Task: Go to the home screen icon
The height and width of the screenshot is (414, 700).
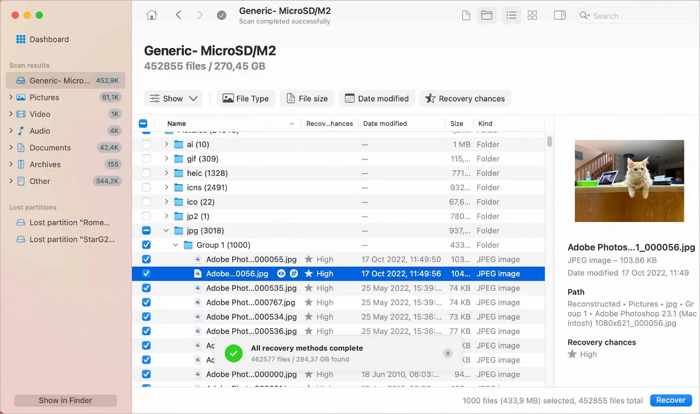Action: tap(152, 15)
